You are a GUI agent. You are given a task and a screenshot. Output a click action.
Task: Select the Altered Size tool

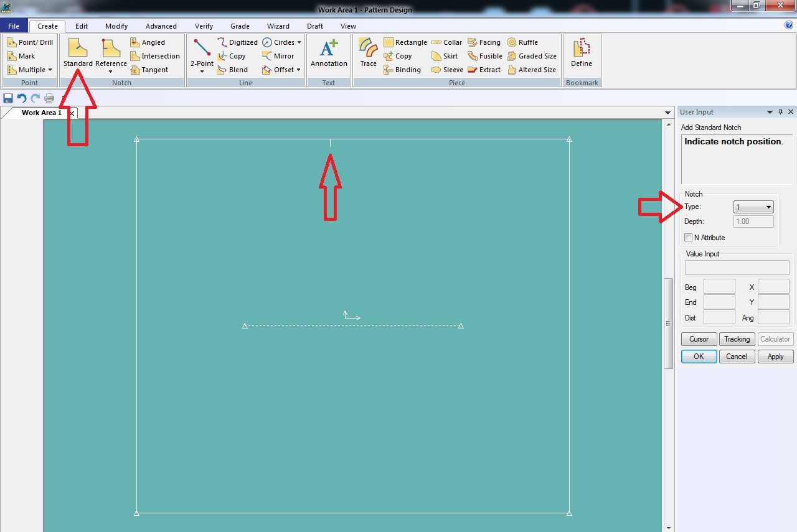(532, 70)
